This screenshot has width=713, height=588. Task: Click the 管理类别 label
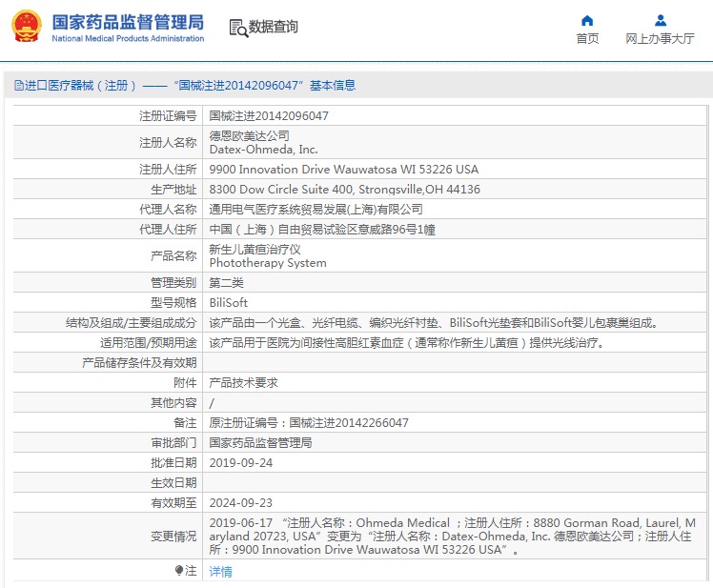coord(173,283)
